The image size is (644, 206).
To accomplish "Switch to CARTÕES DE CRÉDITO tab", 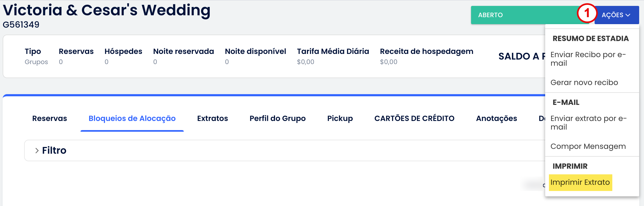I will click(x=414, y=118).
